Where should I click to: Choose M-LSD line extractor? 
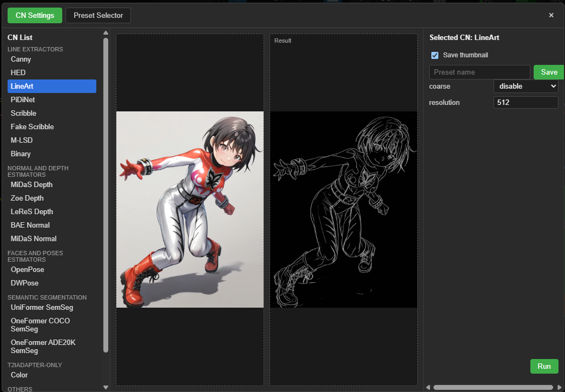pos(52,140)
